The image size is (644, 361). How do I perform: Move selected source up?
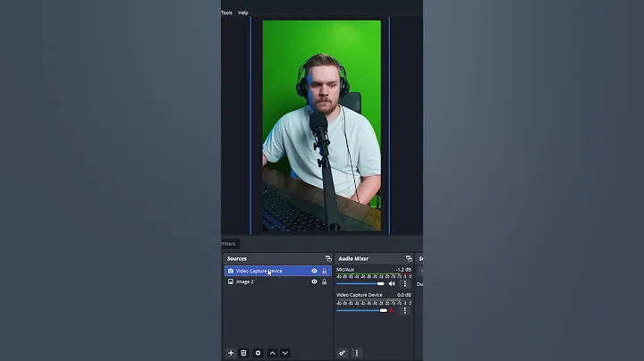coord(273,353)
